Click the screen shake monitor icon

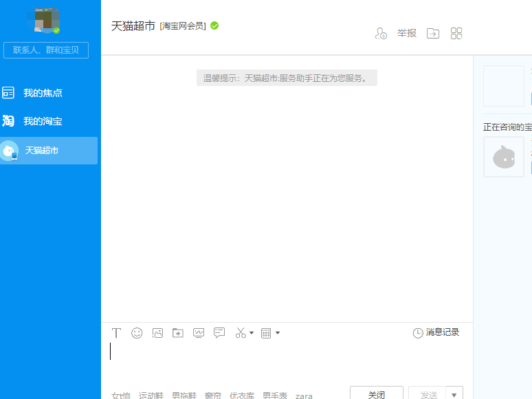199,333
